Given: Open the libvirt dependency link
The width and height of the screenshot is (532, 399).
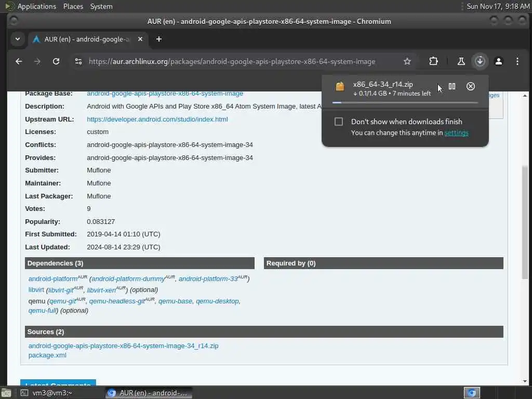Looking at the screenshot, I should click(x=36, y=290).
